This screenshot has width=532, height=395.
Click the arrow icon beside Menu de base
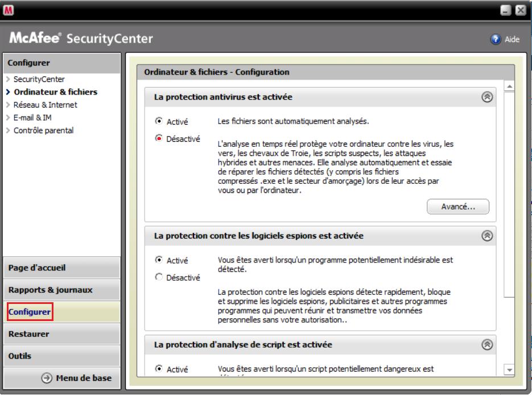tap(47, 378)
